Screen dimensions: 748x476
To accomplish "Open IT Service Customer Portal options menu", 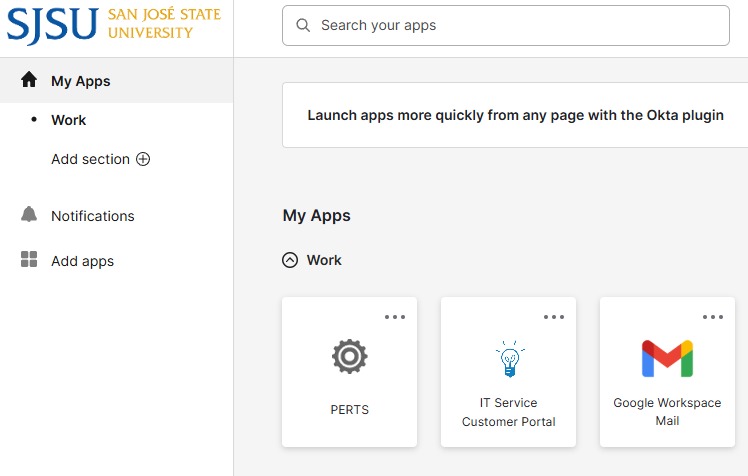I will coord(554,317).
